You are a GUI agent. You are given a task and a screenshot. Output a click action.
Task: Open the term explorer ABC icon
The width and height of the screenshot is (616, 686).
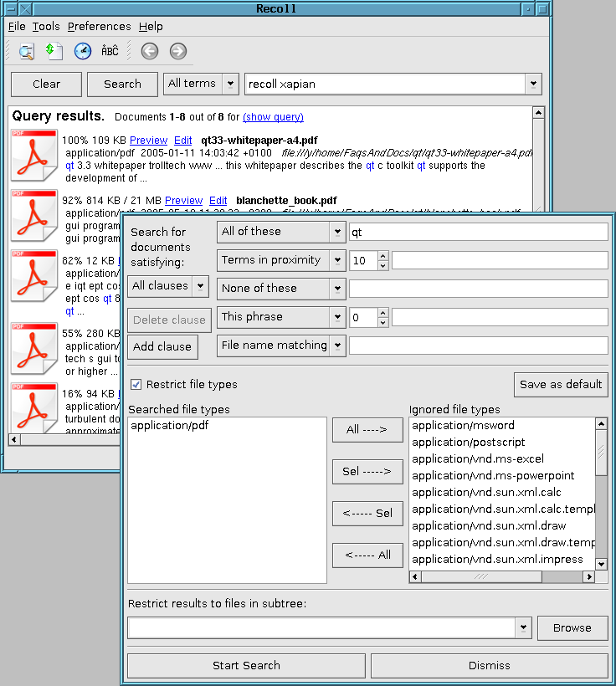(110, 51)
